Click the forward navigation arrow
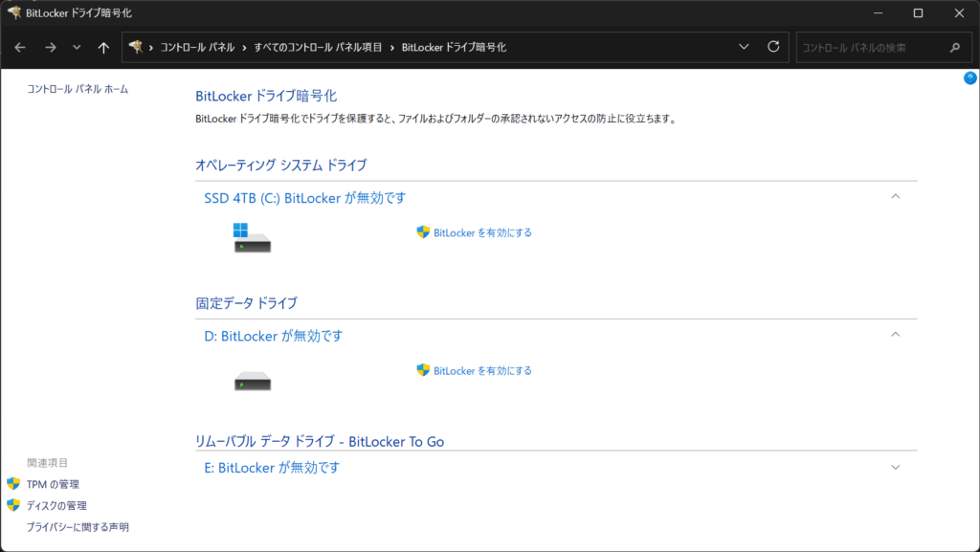Image resolution: width=980 pixels, height=552 pixels. 51,48
